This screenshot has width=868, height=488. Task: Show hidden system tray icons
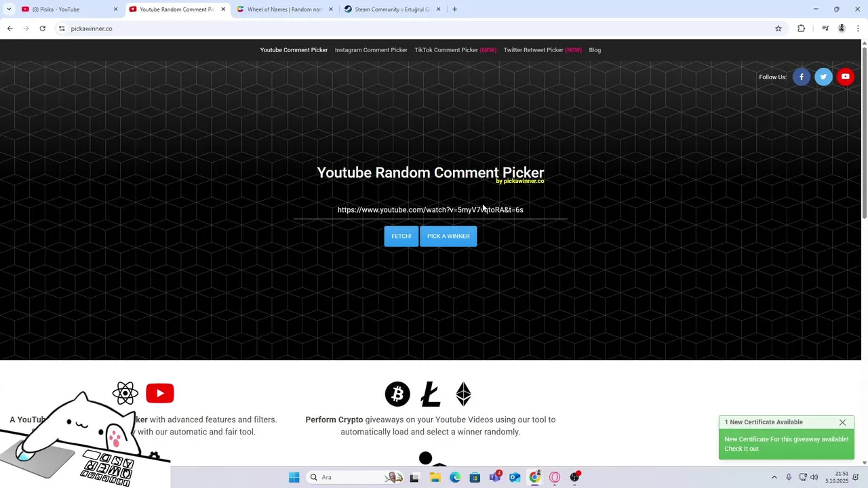point(774,477)
